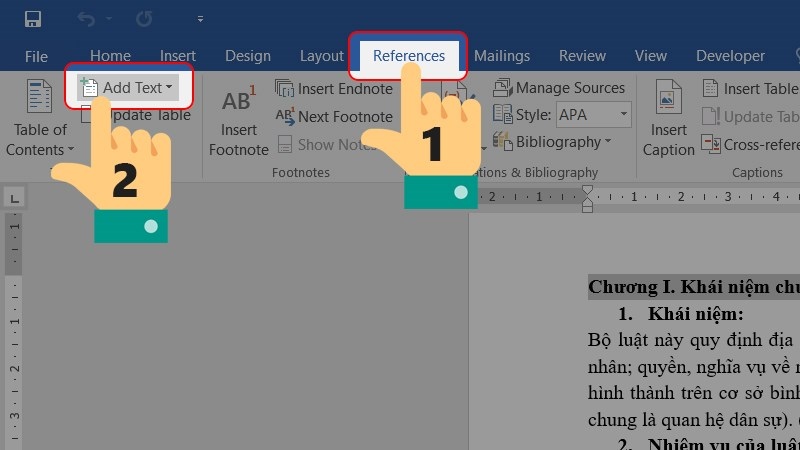
Task: Click the Next Footnote button
Action: [x=335, y=117]
